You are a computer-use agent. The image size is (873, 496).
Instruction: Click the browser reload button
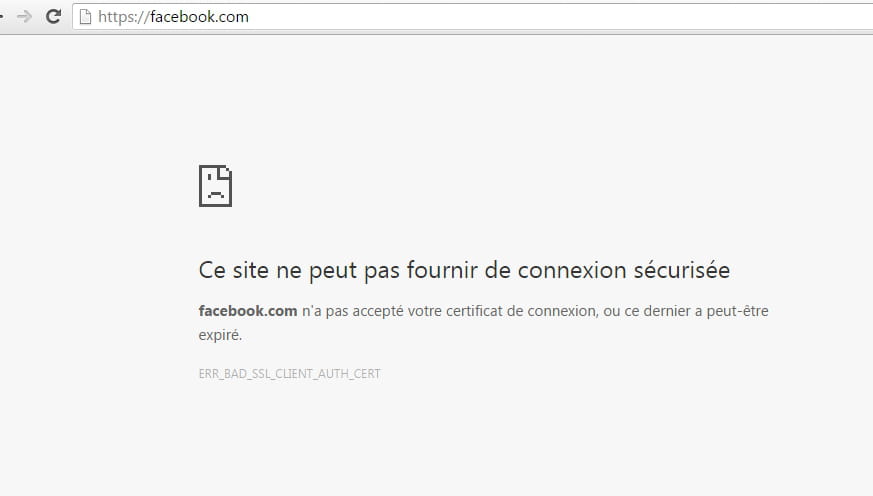click(53, 17)
